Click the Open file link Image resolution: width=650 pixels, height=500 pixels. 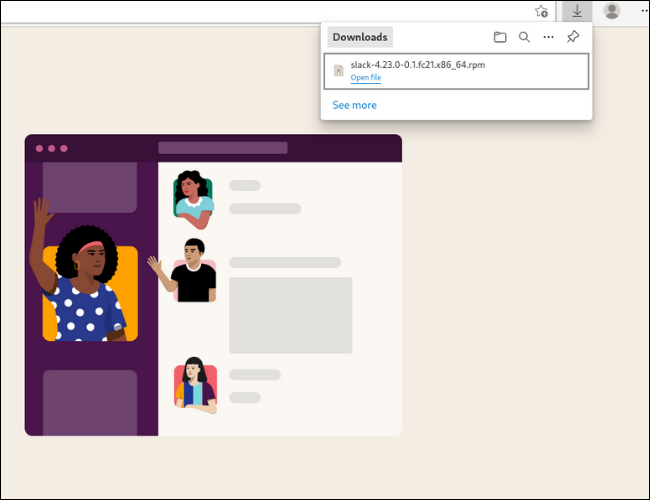365,78
